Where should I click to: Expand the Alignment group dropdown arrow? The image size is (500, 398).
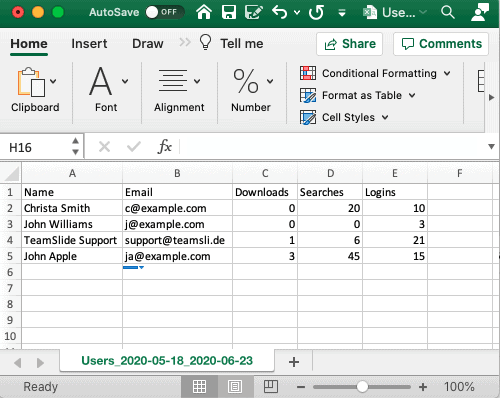pyautogui.click(x=197, y=81)
